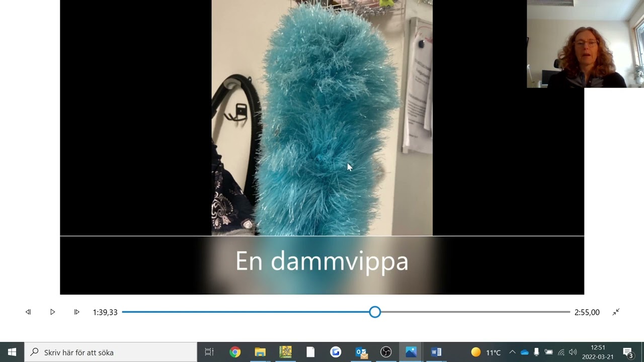Open Microsoft Word from taskbar
The image size is (644, 362).
(436, 352)
